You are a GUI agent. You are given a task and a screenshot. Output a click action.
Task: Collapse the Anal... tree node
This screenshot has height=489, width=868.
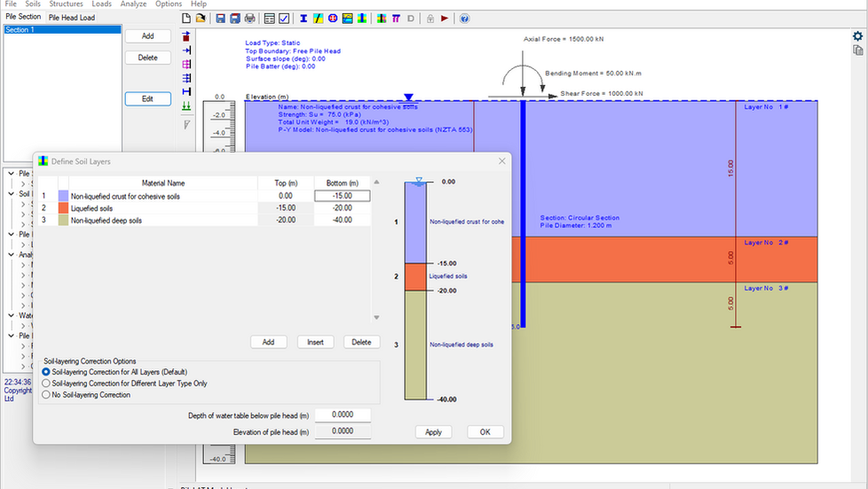[11, 255]
